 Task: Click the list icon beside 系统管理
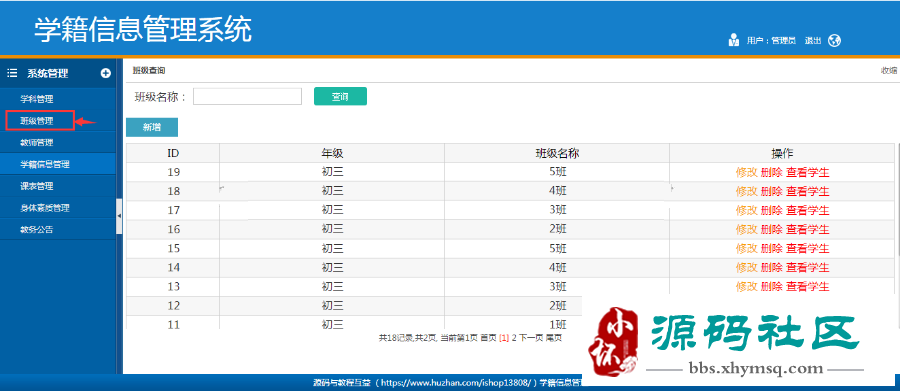click(11, 73)
